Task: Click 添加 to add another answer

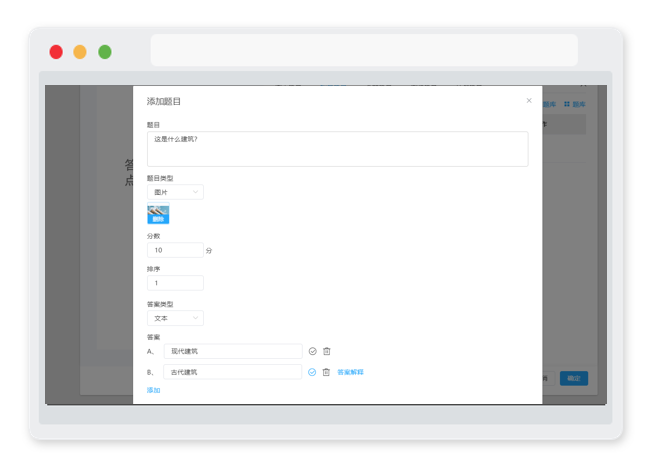Action: tap(153, 390)
